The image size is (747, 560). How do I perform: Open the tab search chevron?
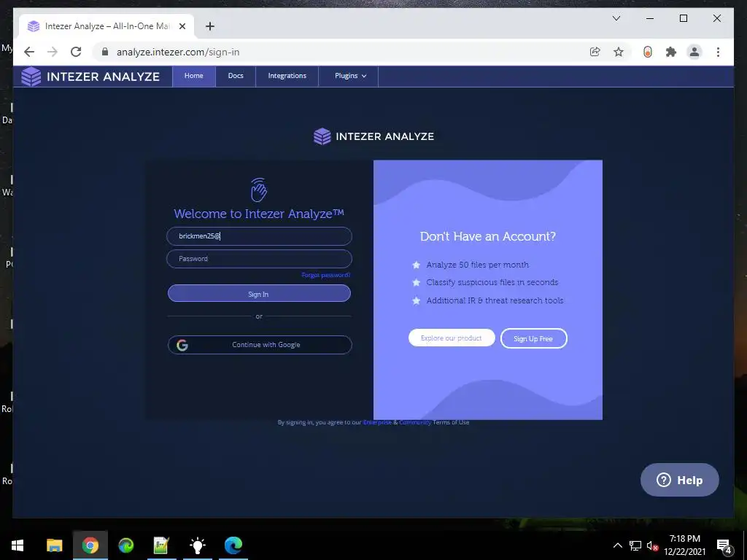616,18
